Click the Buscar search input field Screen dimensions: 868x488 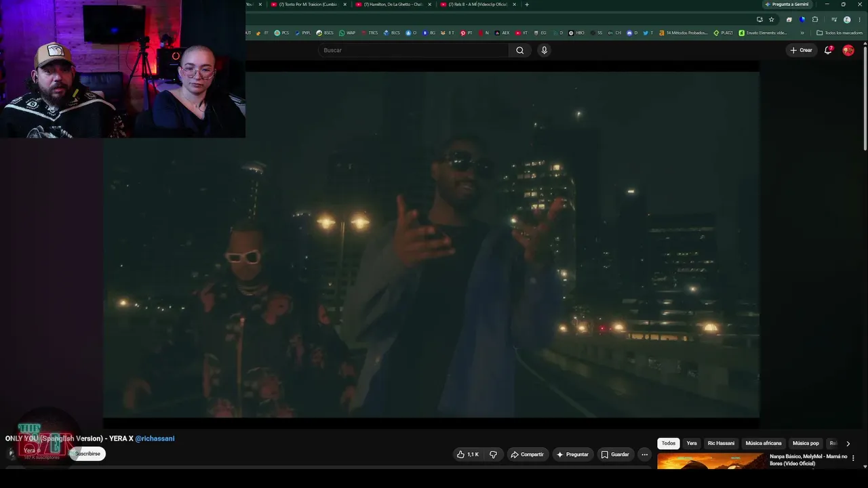point(414,50)
